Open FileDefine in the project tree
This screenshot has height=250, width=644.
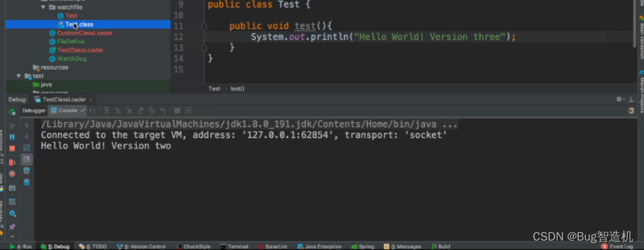(70, 42)
